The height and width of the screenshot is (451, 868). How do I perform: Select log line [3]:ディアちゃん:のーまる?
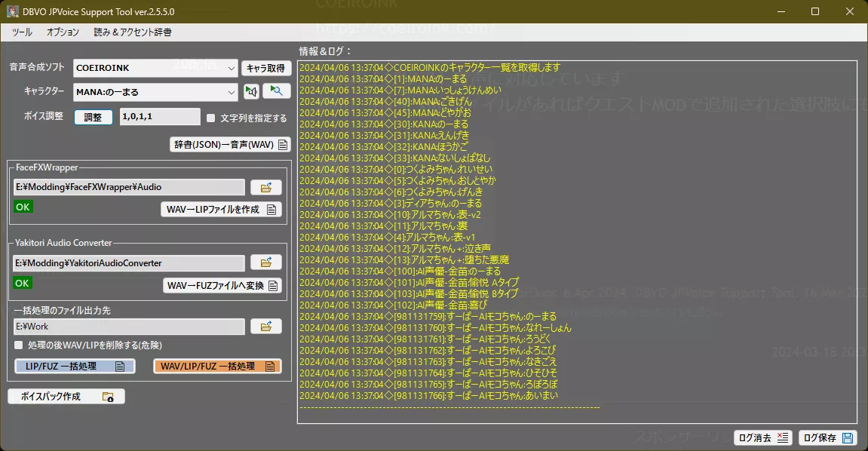point(391,203)
